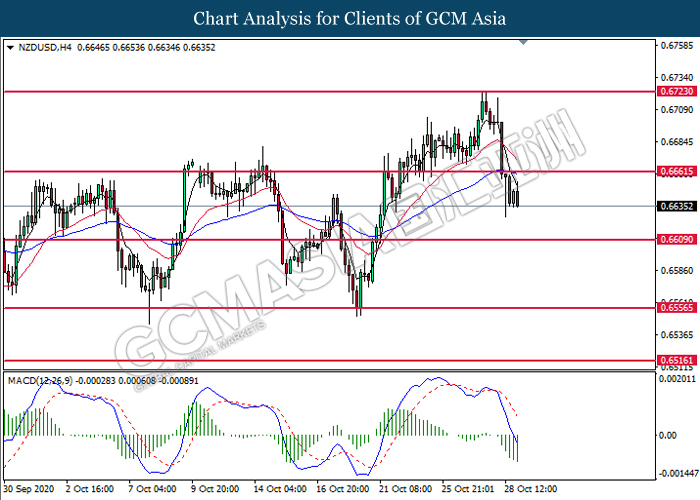Click the 2 Oct 16:00 time label
The image size is (700, 500).
coord(90,489)
